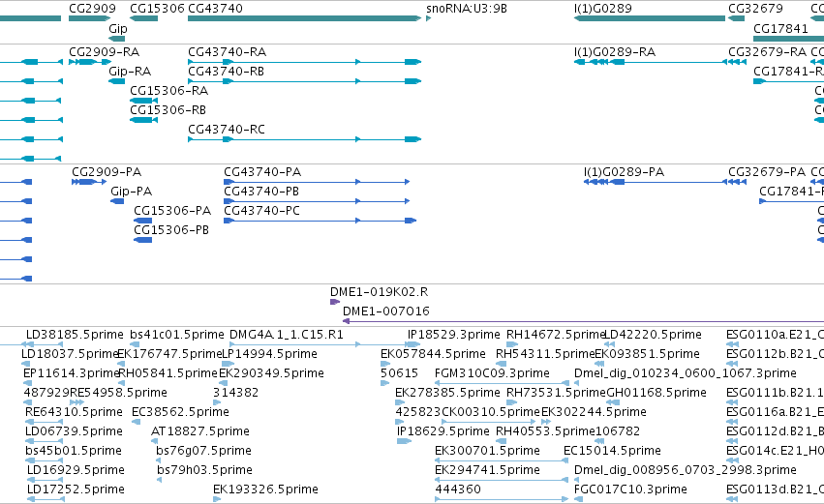
Task: Click the snoRNA:U3:9B gene label
Action: pyautogui.click(x=467, y=9)
